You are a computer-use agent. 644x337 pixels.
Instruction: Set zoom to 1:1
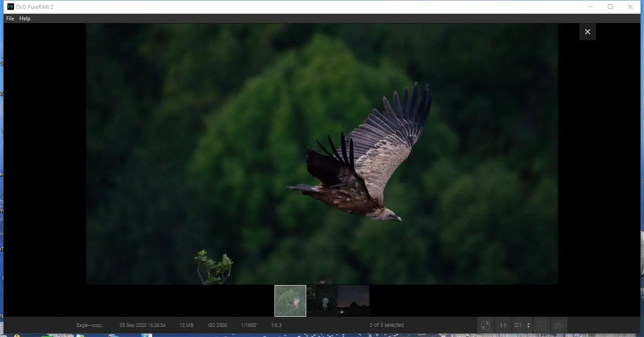point(503,326)
